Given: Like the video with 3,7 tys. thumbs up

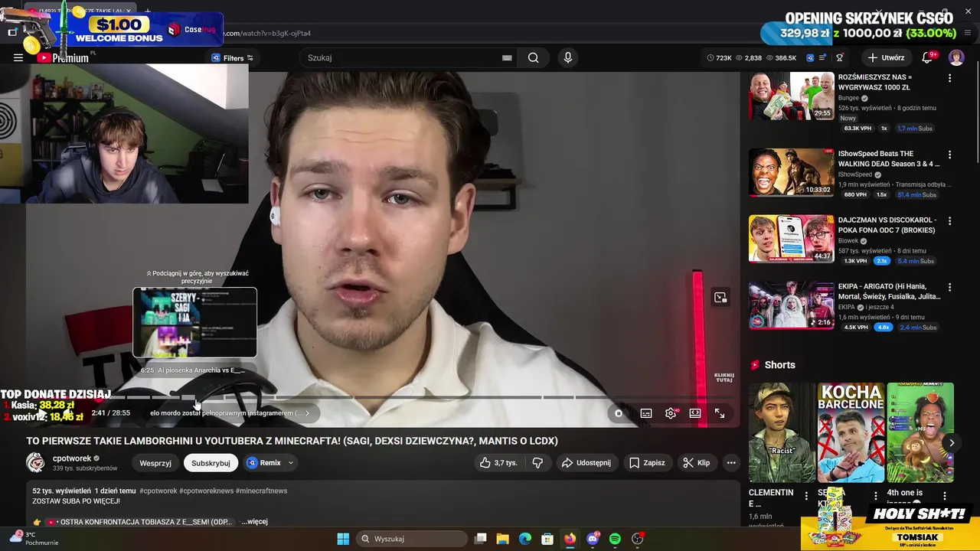Looking at the screenshot, I should pos(498,463).
